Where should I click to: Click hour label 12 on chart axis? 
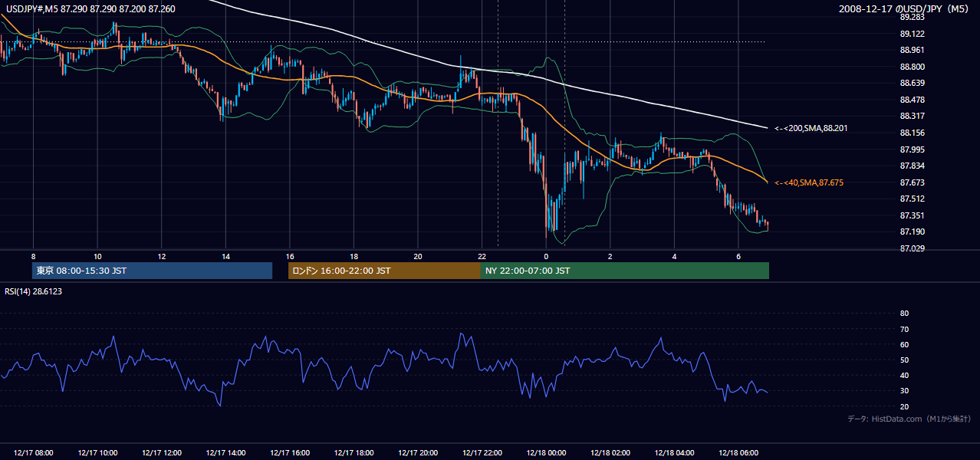[161, 256]
